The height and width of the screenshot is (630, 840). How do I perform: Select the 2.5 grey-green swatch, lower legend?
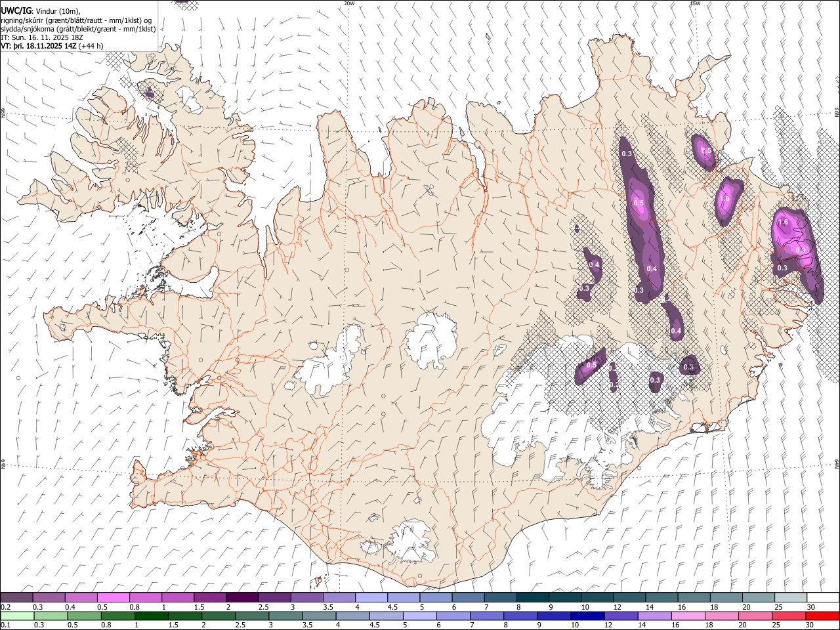(x=252, y=616)
